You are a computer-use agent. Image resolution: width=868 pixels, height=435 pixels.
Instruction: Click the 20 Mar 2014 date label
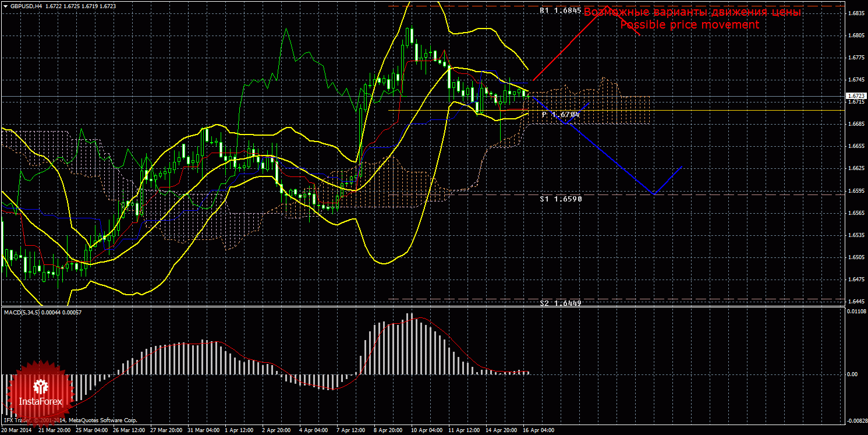pyautogui.click(x=17, y=430)
